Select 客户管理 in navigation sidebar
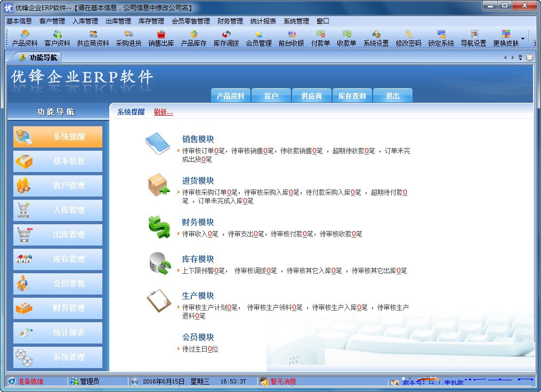Image resolution: width=541 pixels, height=392 pixels. (x=58, y=185)
